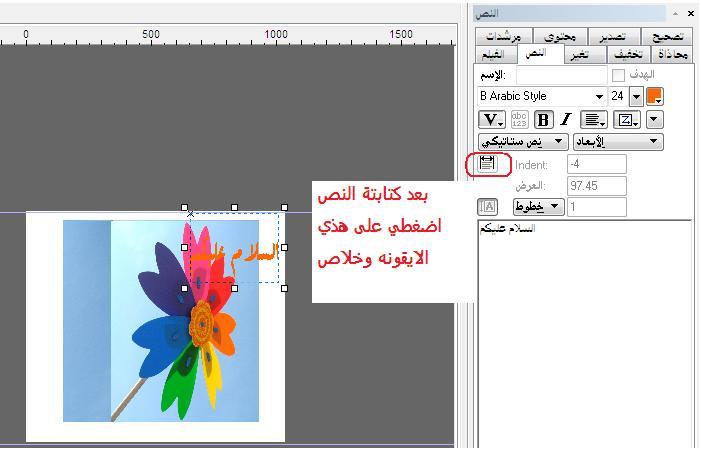Open the V text options button
The height and width of the screenshot is (458, 701).
coord(492,120)
